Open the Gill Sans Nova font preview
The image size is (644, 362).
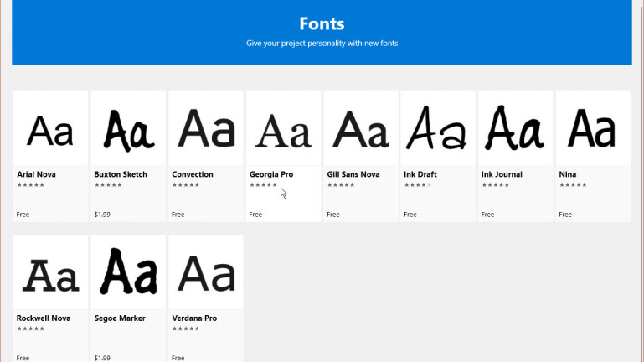pos(361,128)
